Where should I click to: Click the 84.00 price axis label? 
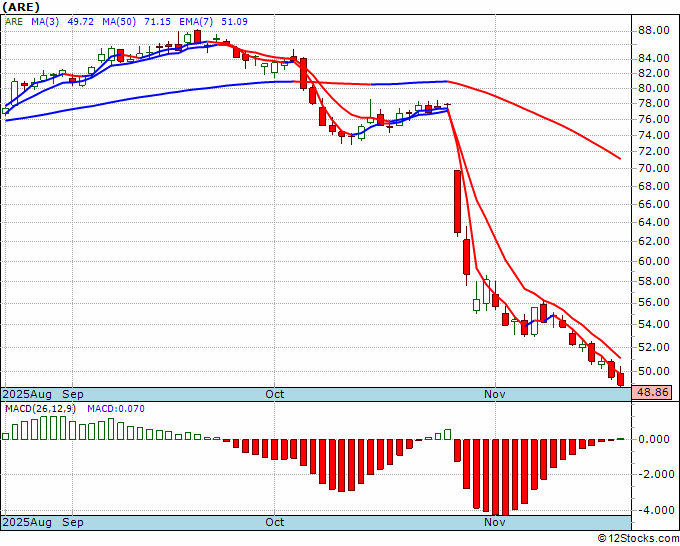(654, 59)
